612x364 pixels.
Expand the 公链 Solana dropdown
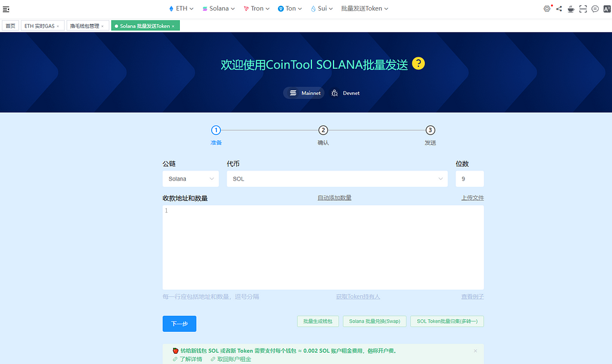click(191, 179)
